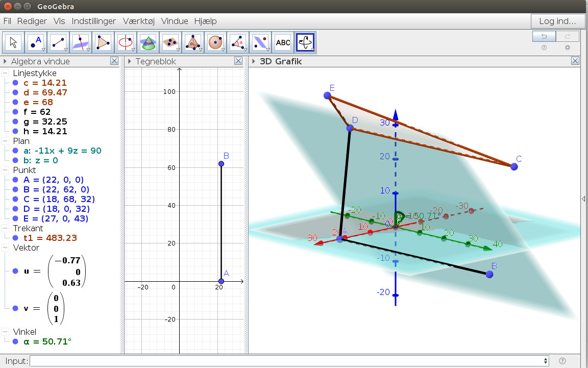Screen dimensions: 588x368
Task: Select point E in 3D Grafik view
Action: point(327,95)
